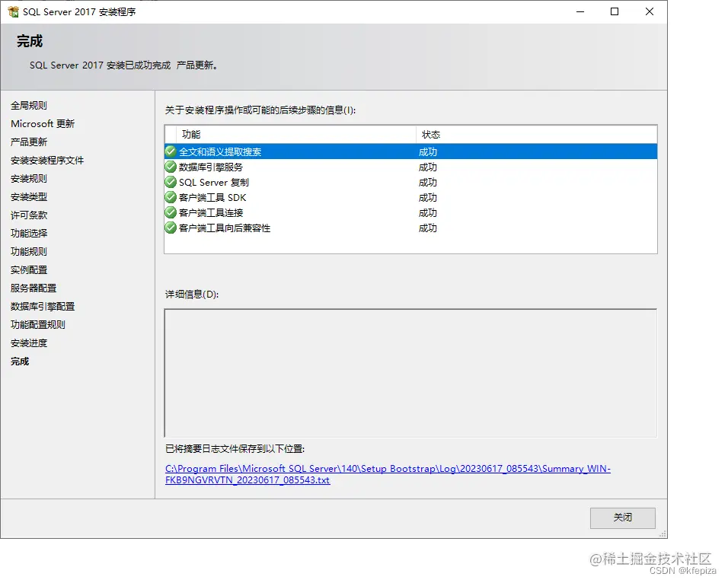
Task: Click 服务器配置 step in sidebar
Action: tap(34, 288)
